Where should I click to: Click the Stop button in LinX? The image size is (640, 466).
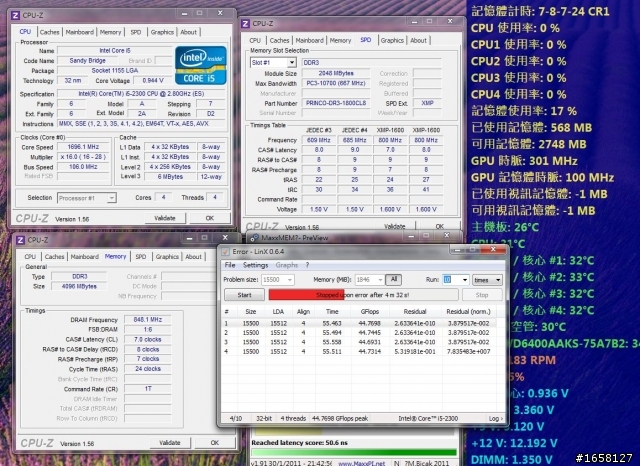click(482, 295)
